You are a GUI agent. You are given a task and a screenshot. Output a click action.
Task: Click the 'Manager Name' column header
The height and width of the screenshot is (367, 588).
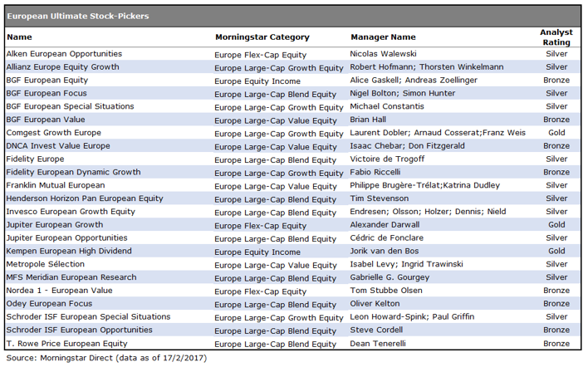coord(383,37)
